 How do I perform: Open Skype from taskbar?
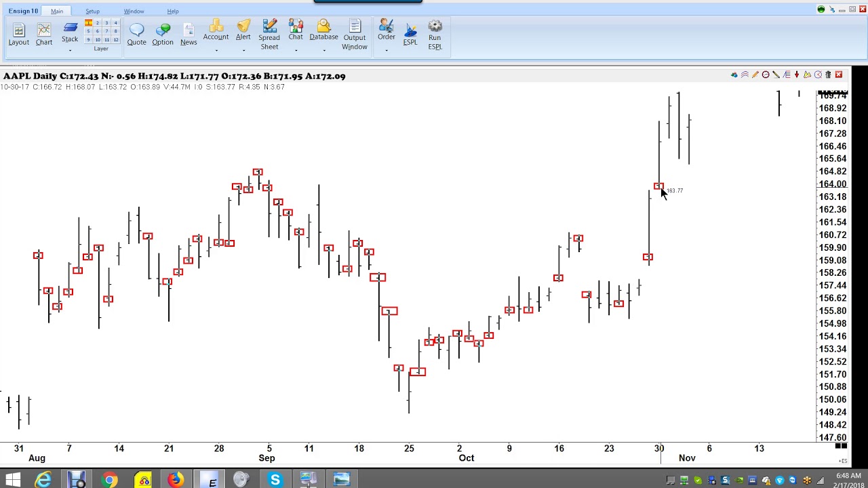click(x=275, y=481)
